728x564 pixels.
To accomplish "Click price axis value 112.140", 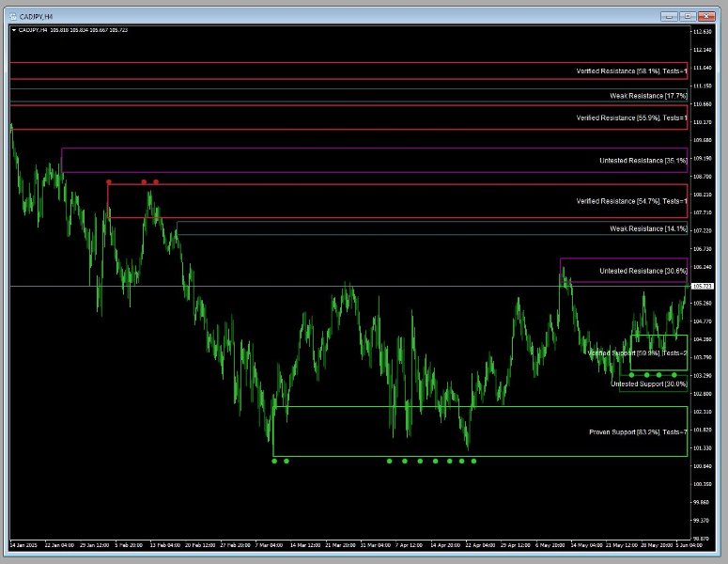I will [x=702, y=50].
